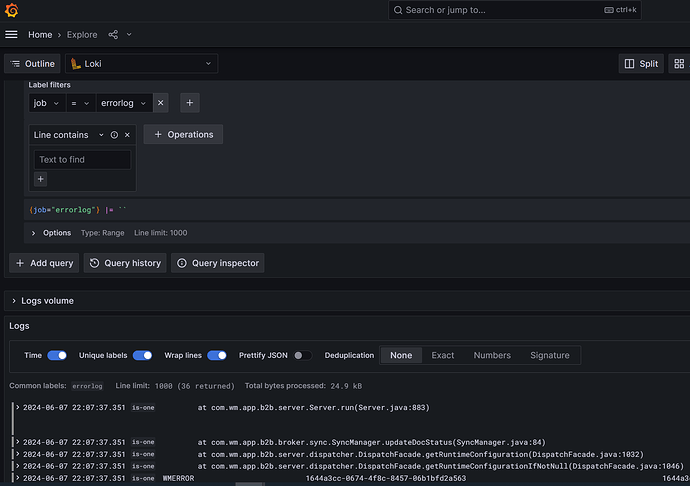The image size is (690, 486).
Task: Remove the job errorlog label filter
Action: click(x=160, y=103)
